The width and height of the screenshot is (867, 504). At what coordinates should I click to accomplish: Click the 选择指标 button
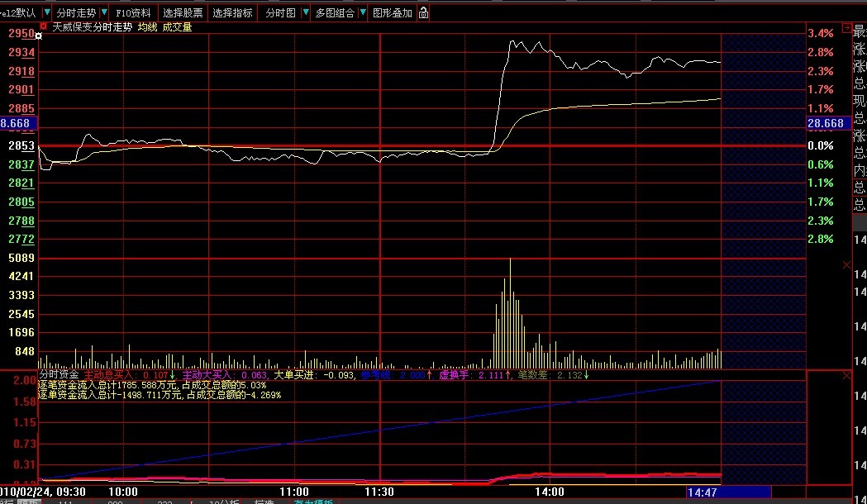click(232, 13)
